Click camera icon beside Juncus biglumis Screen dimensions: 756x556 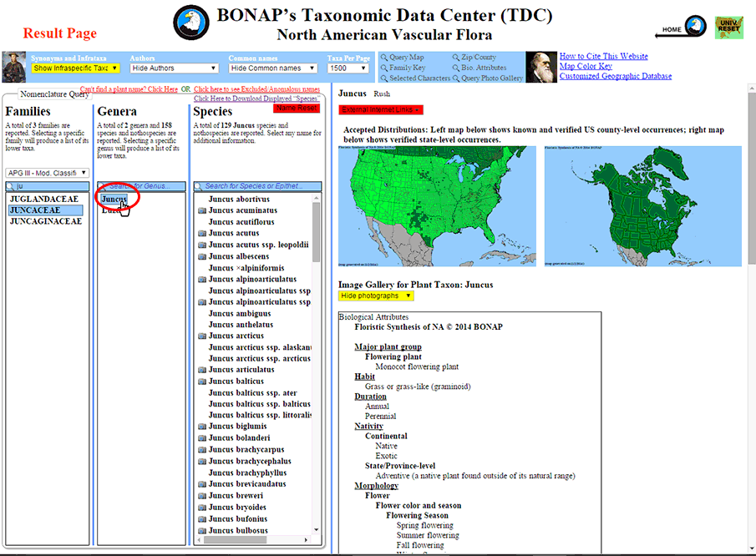(202, 427)
